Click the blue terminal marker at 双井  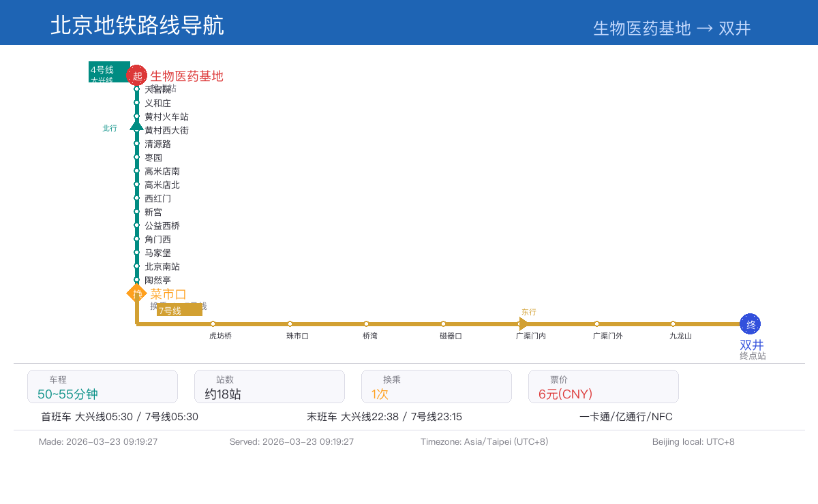point(750,324)
